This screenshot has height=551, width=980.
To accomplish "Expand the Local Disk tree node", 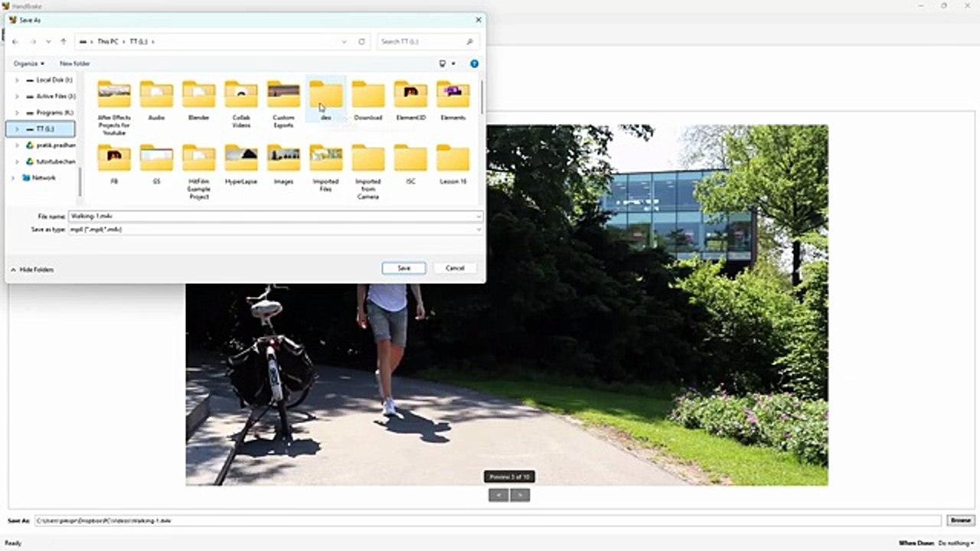I will click(x=17, y=80).
